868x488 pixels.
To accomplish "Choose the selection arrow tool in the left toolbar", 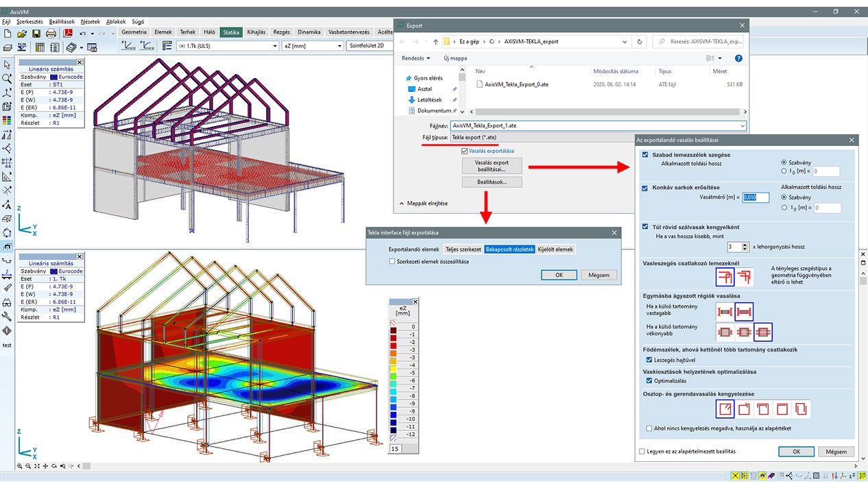I will coord(7,64).
